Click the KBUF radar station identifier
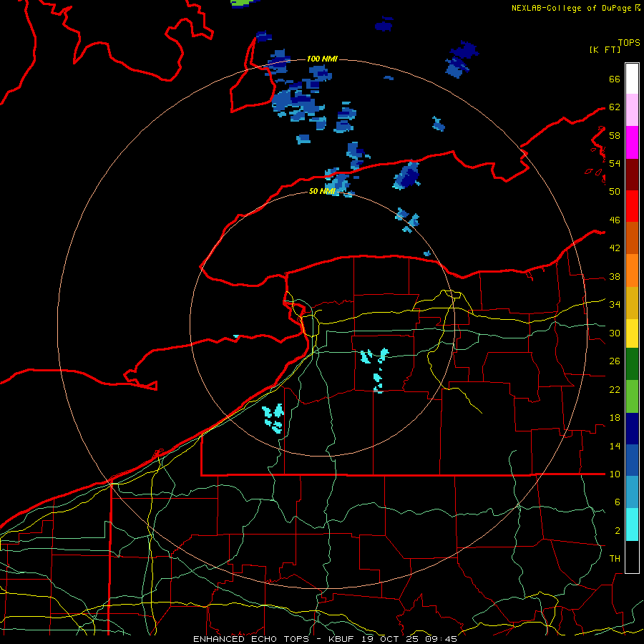644x644 pixels. (x=343, y=639)
